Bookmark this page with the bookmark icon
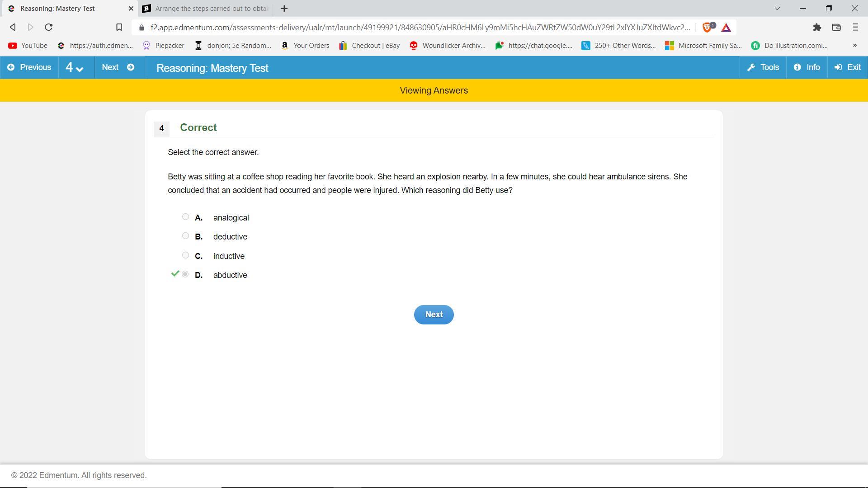 coord(119,28)
